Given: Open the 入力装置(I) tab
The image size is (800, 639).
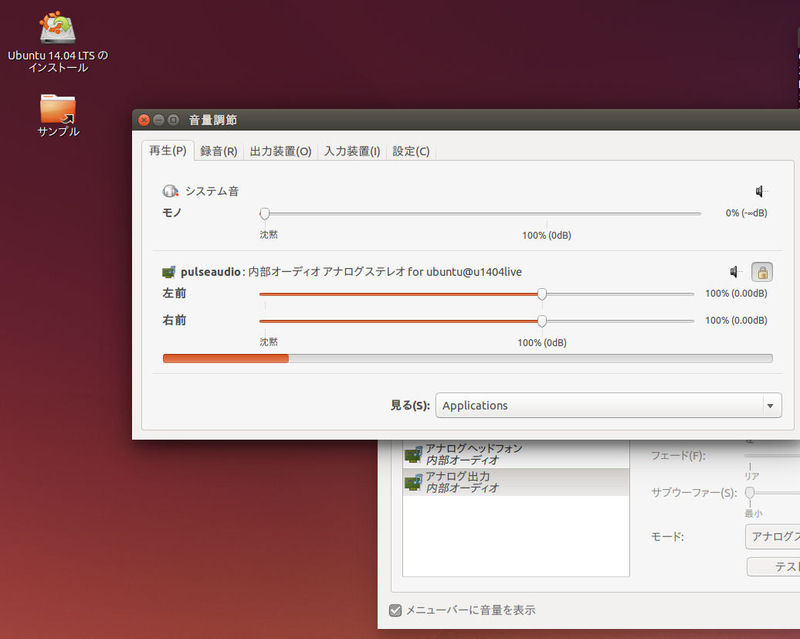Looking at the screenshot, I should pos(352,151).
